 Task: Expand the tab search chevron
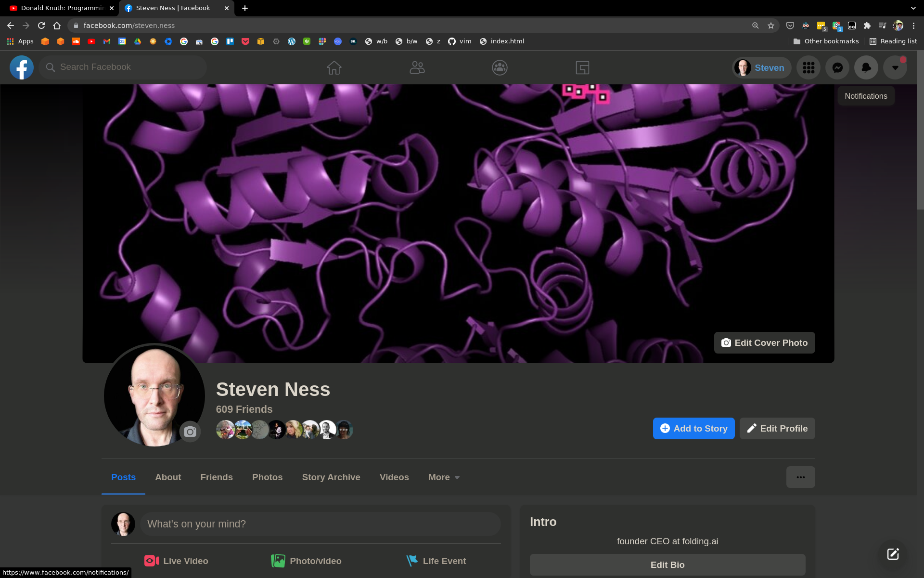coord(913,8)
